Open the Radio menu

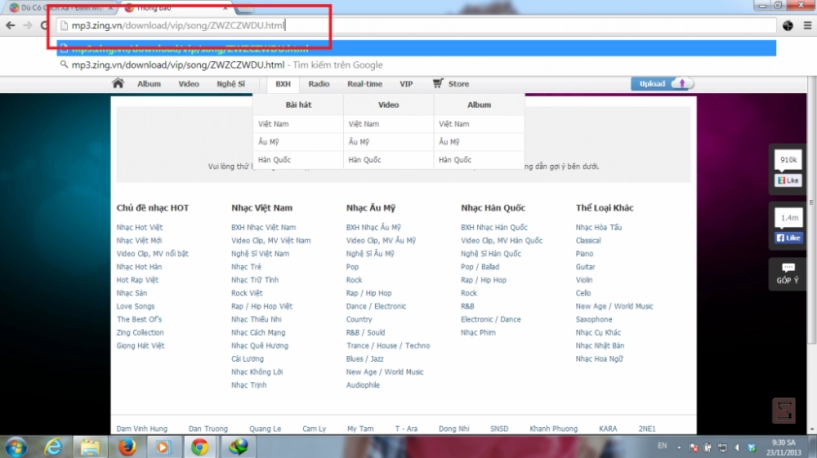tap(319, 83)
